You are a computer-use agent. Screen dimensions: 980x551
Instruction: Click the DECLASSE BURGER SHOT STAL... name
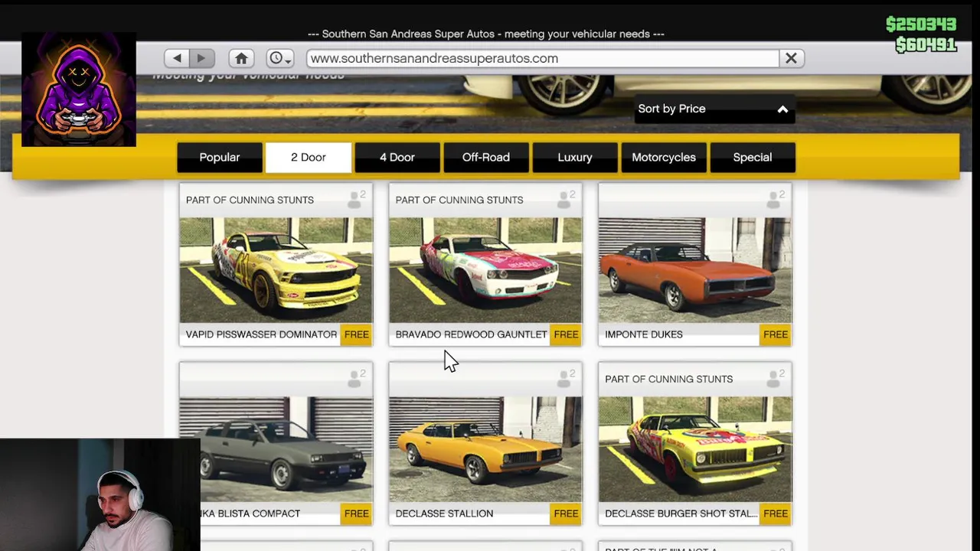click(x=681, y=514)
